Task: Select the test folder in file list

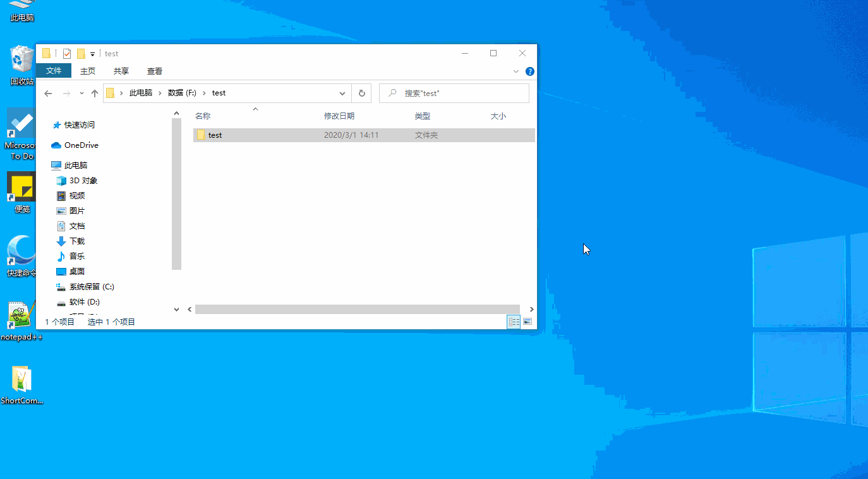Action: pos(364,135)
